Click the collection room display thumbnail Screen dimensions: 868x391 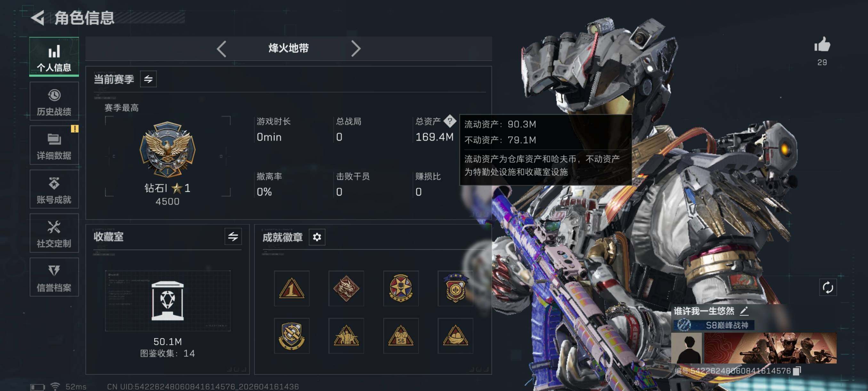point(168,301)
